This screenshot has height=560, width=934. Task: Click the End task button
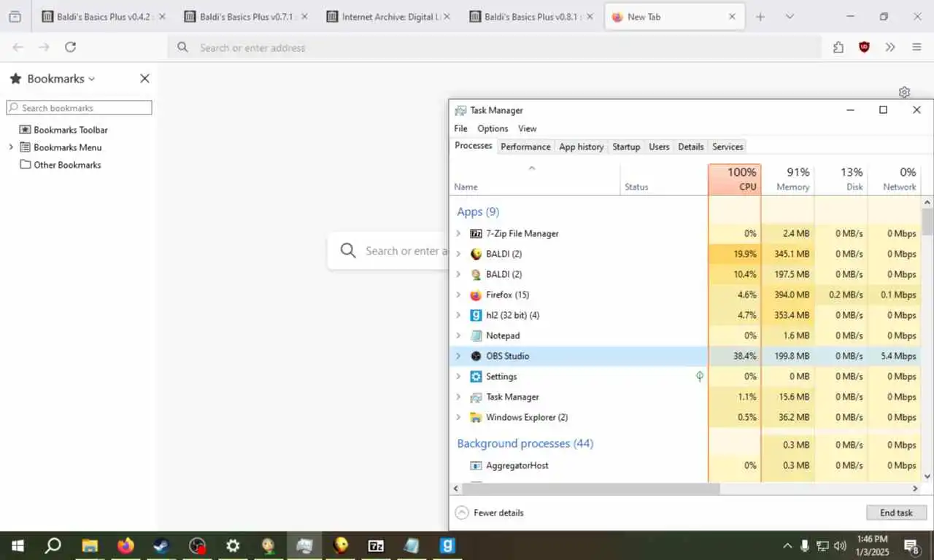pos(896,513)
